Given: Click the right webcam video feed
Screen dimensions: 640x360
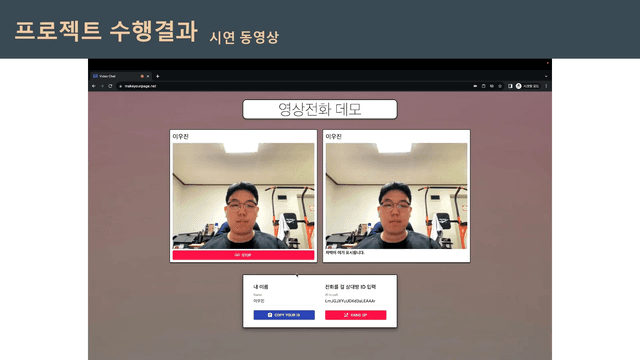Looking at the screenshot, I should (x=396, y=196).
